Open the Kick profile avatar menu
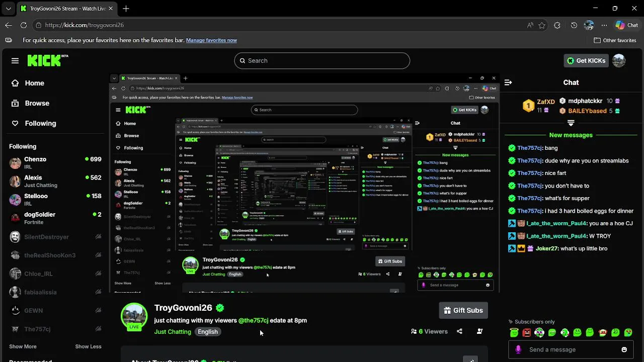This screenshot has height=362, width=644. (619, 61)
